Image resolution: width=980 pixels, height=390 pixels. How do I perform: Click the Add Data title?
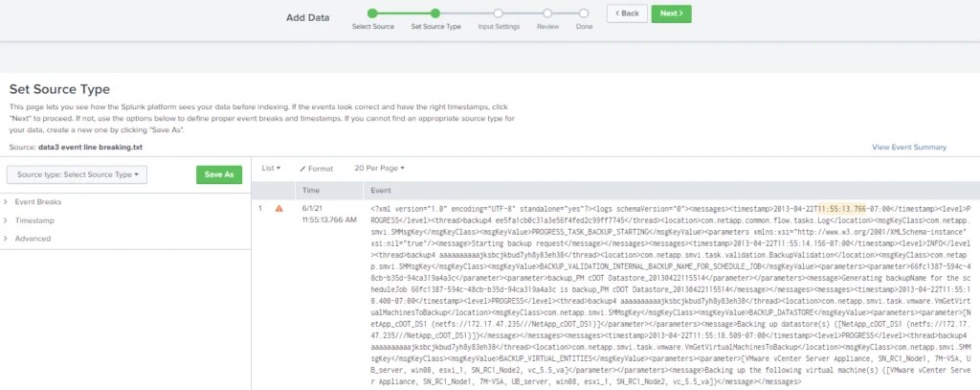(307, 17)
